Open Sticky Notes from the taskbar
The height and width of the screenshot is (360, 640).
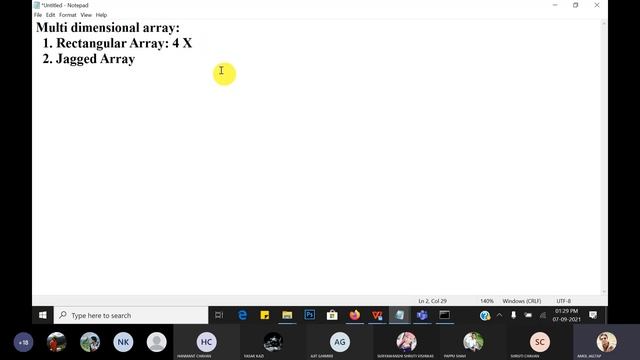(265, 315)
